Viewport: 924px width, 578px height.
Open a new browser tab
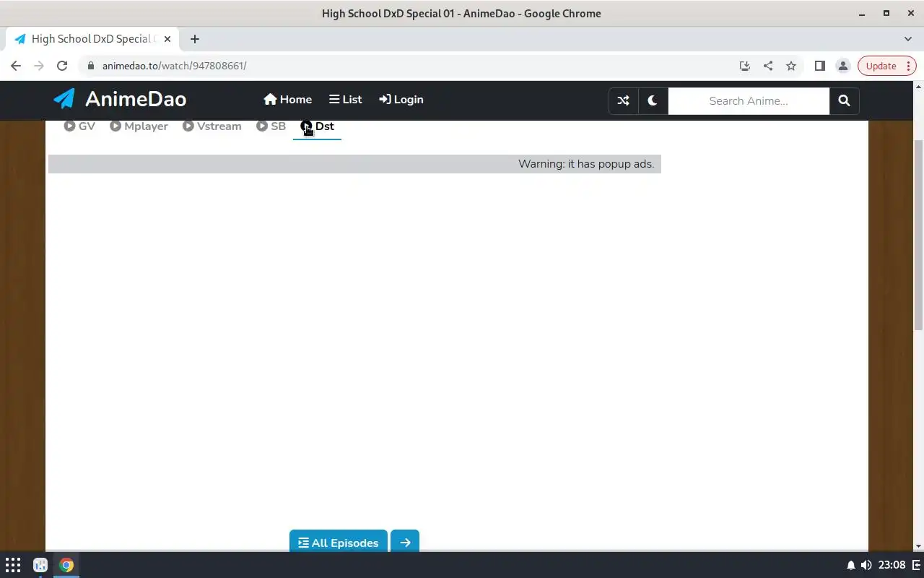coord(195,39)
